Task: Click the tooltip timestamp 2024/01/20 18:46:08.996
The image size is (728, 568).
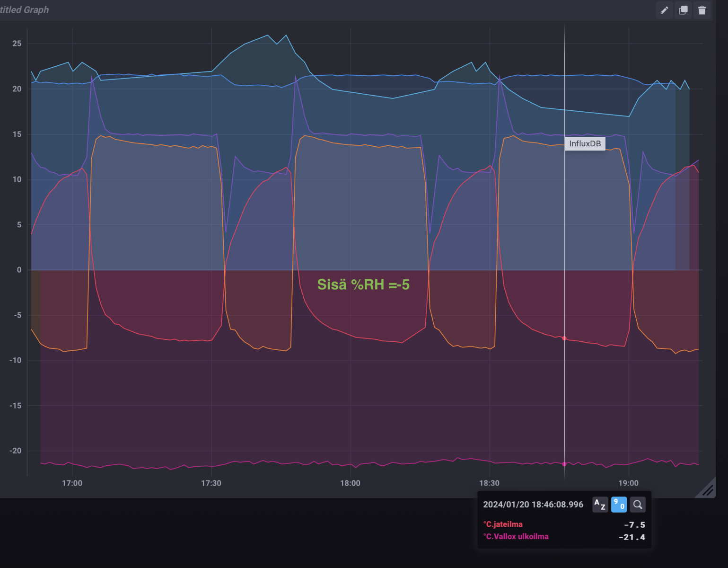Action: (533, 505)
